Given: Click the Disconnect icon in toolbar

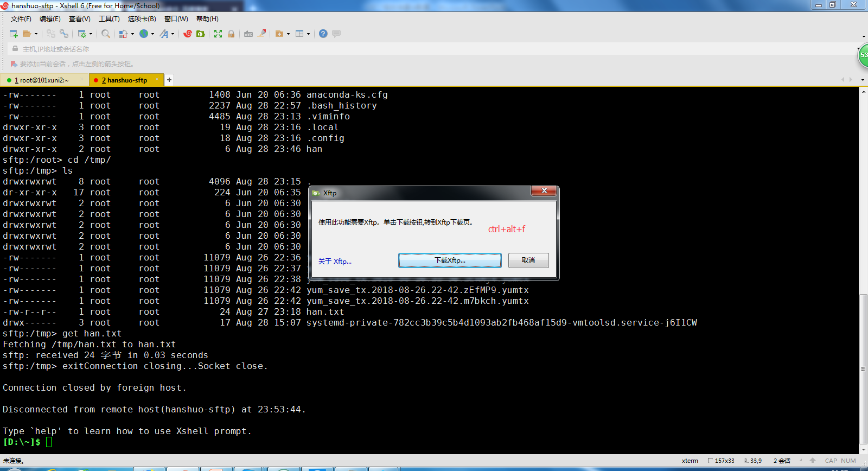Looking at the screenshot, I should (51, 34).
